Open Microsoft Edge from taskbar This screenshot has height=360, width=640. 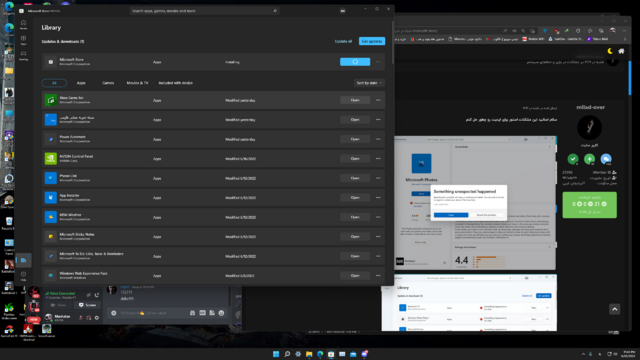coord(320,354)
